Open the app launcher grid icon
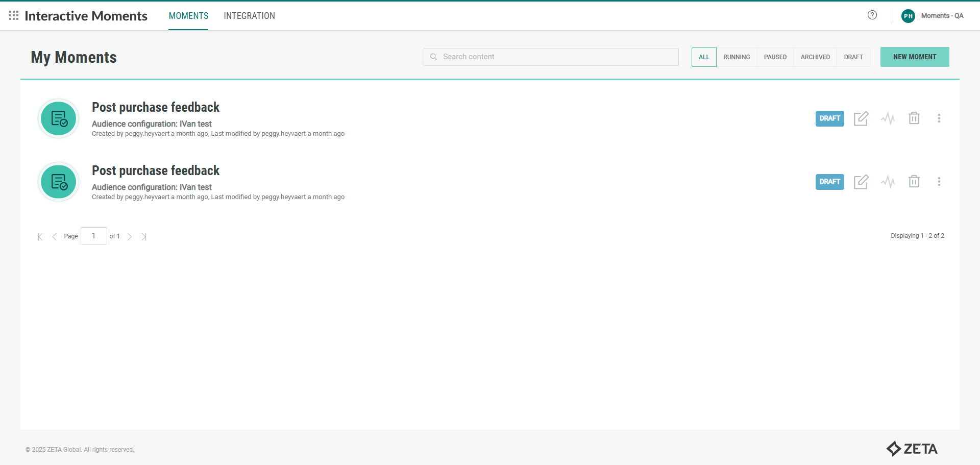This screenshot has width=980, height=465. (x=14, y=16)
